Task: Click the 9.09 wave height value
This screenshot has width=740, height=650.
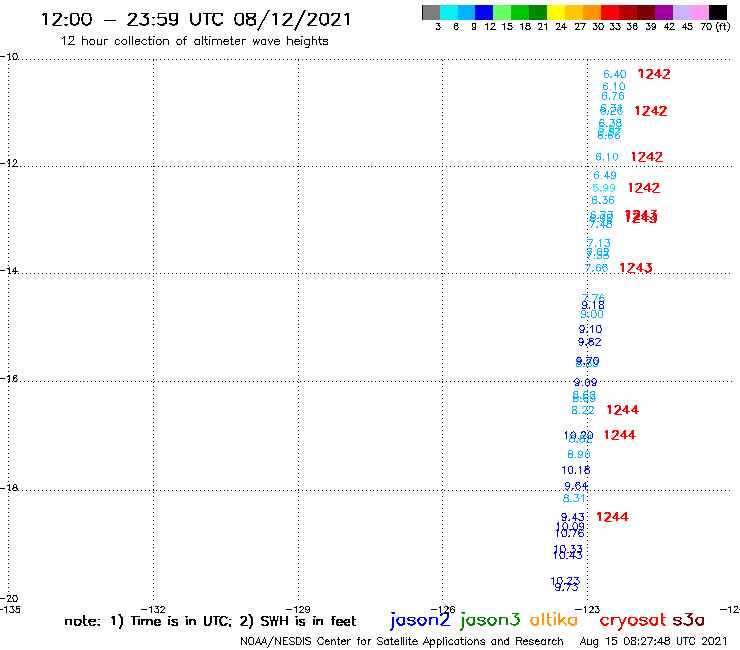Action: (x=585, y=382)
